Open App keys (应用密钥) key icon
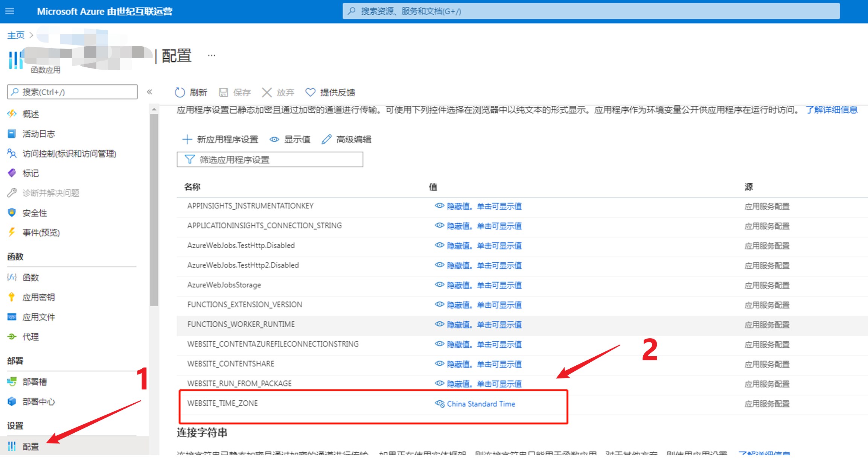Screen dimensions: 868x459 (12, 297)
